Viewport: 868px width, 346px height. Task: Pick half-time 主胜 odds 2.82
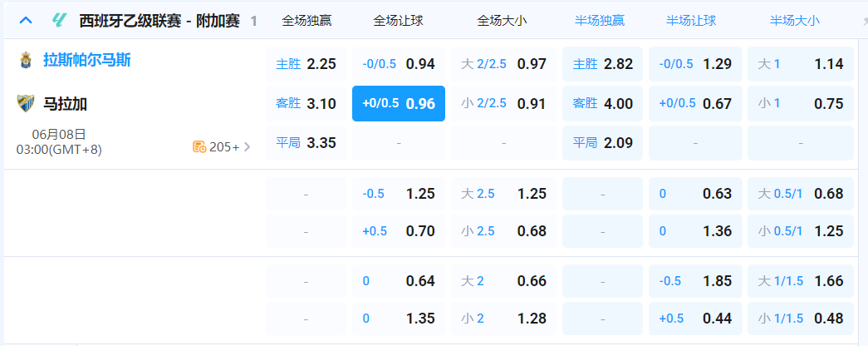coord(602,64)
